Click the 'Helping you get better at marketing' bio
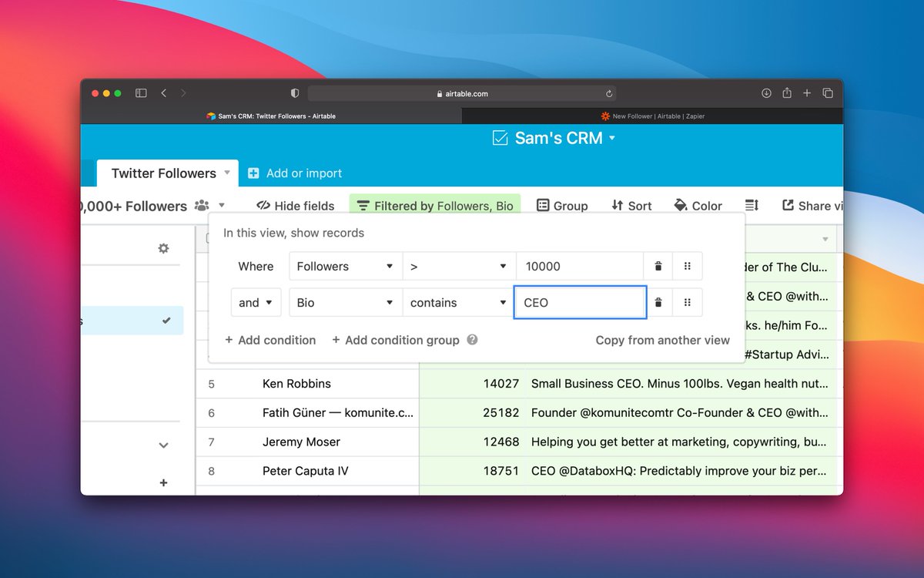Screen dimensions: 924x578 pyautogui.click(x=681, y=442)
